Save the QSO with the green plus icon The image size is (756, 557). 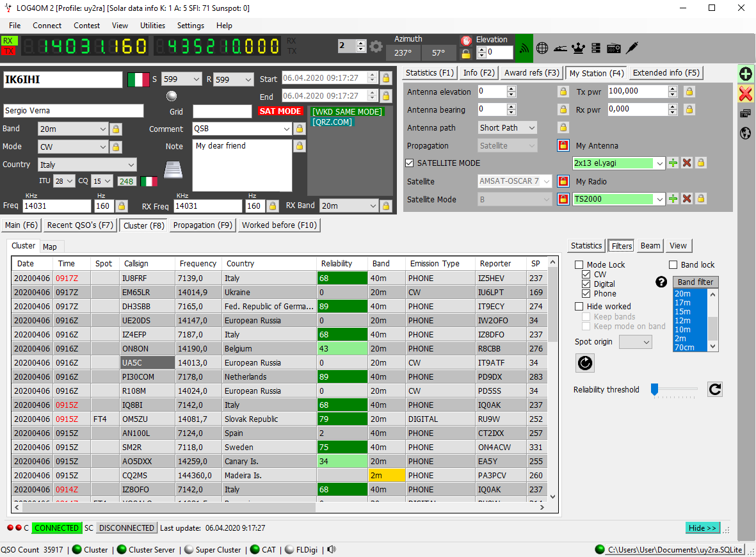745,74
